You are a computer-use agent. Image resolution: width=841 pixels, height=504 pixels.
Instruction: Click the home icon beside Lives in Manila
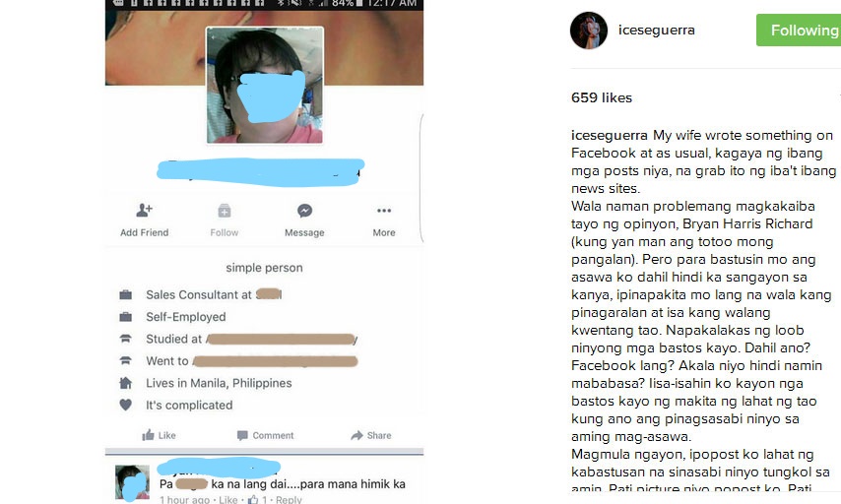[125, 383]
